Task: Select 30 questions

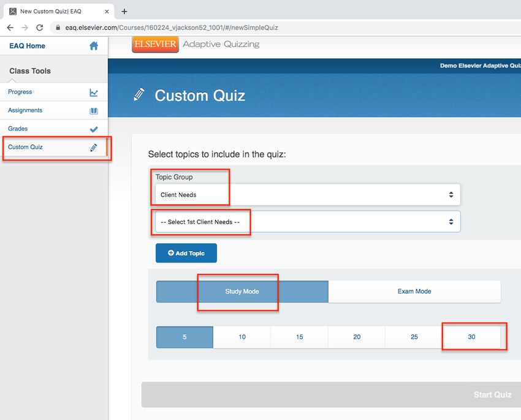Action: 471,337
